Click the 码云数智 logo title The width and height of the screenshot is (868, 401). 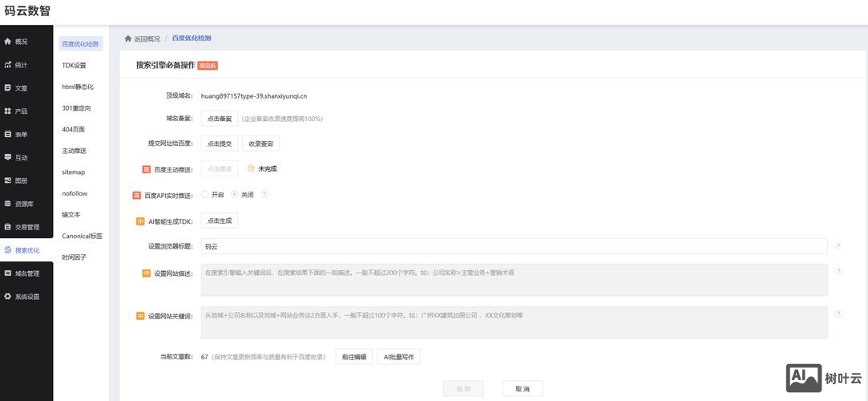27,10
